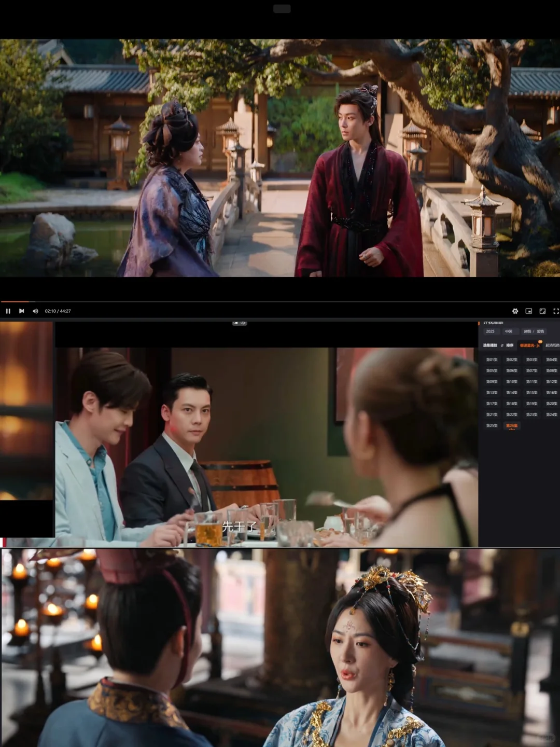Image resolution: width=560 pixels, height=747 pixels.
Task: Play episode 第03集
Action: (532, 359)
